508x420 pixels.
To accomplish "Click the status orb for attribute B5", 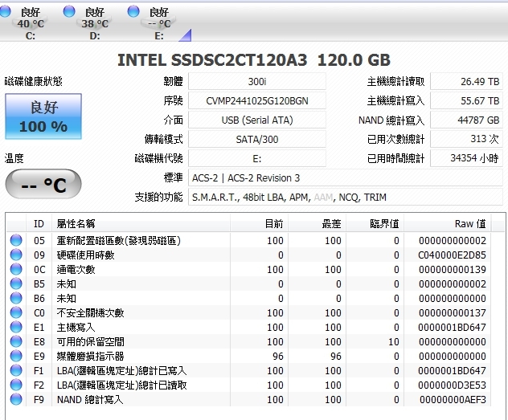I will (16, 283).
